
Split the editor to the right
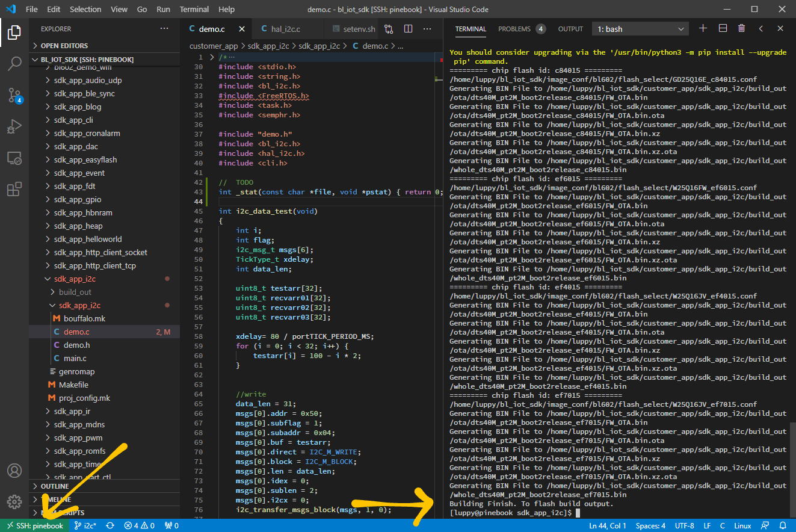[x=408, y=29]
